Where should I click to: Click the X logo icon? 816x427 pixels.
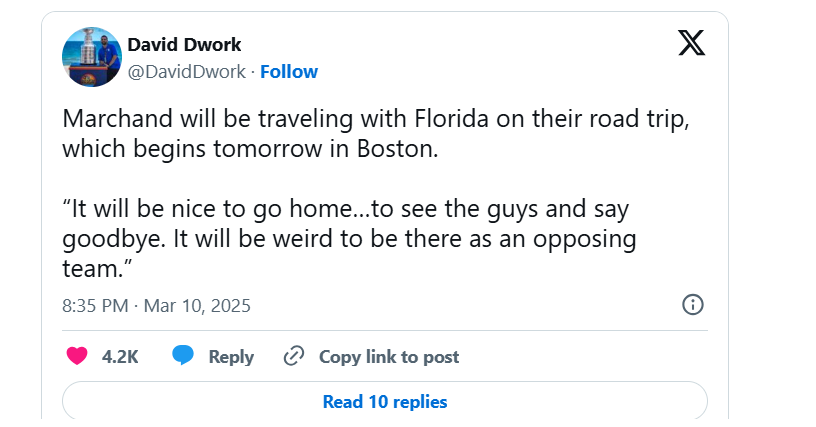point(692,43)
